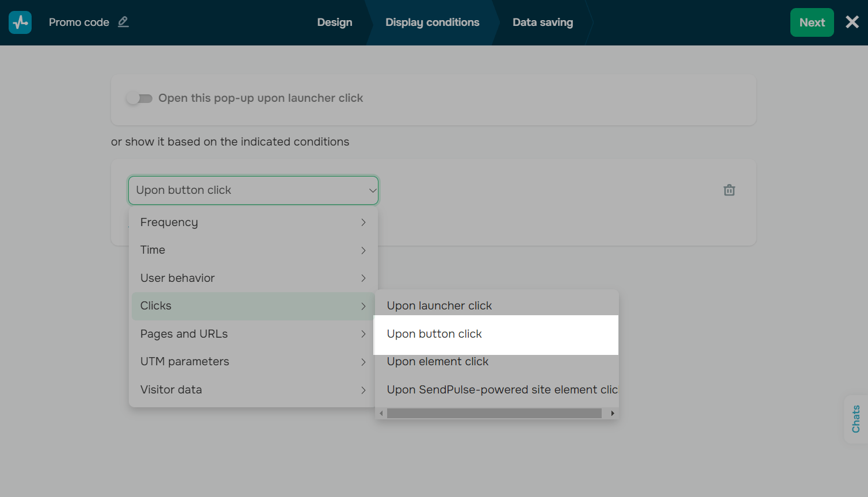Close the pop-up editor with X
This screenshot has height=497, width=868.
pos(852,22)
